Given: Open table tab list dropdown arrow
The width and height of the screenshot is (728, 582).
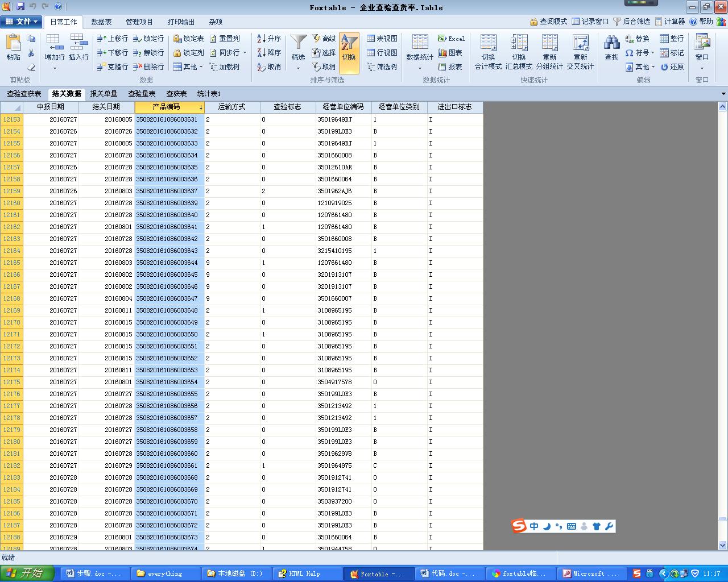Looking at the screenshot, I should [x=723, y=94].
